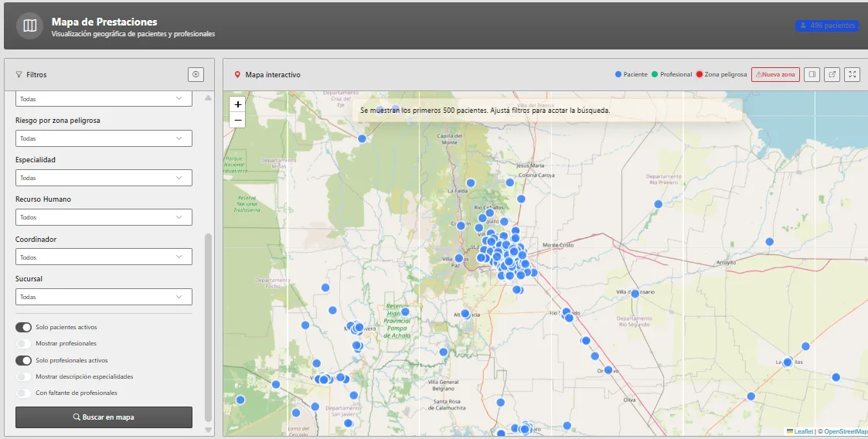Click the filter panel scroll-down arrow
868x439 pixels.
pos(208,430)
